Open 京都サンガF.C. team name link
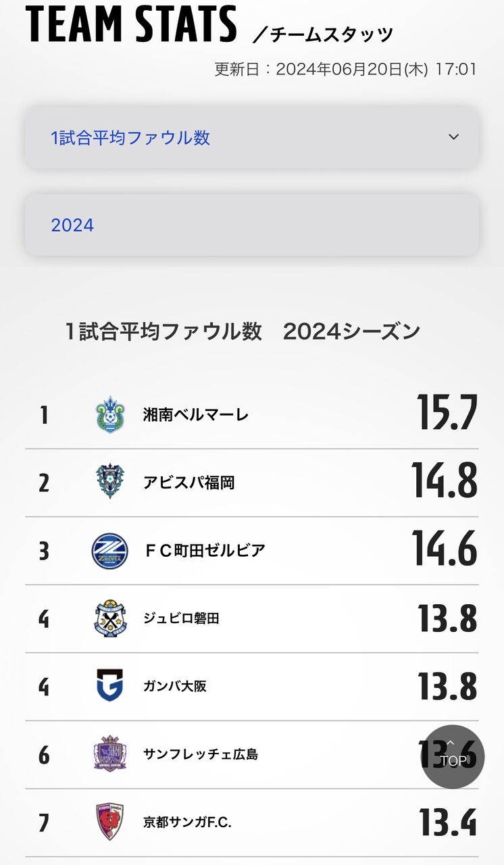 (x=187, y=822)
